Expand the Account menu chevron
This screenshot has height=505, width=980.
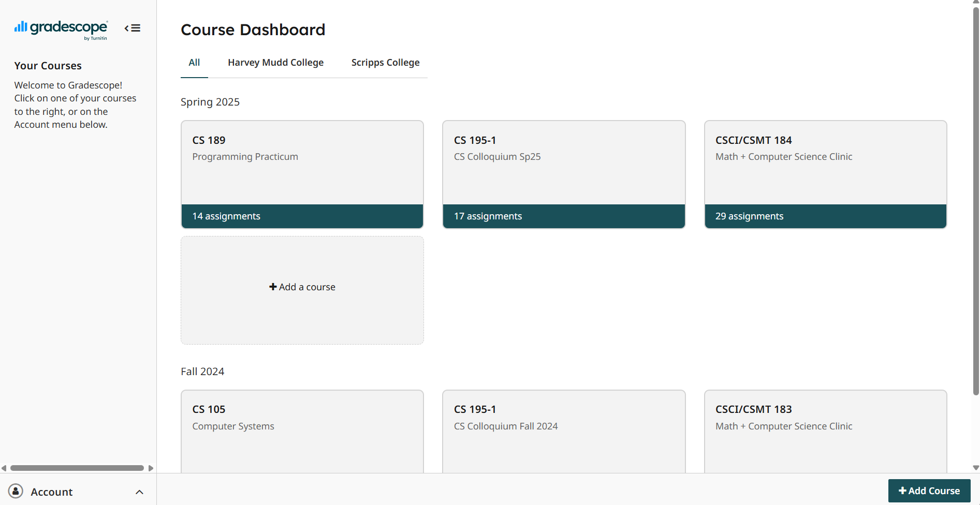tap(139, 492)
